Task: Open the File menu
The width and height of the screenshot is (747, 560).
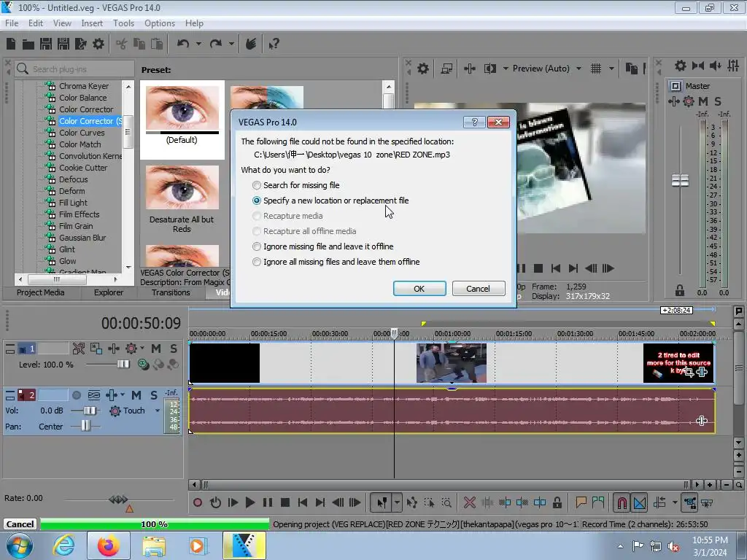Action: [x=12, y=23]
